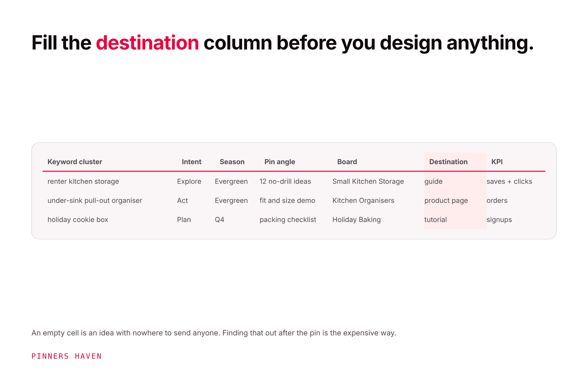Select the 'tutorial' destination cell
This screenshot has width=588, height=392.
point(435,220)
